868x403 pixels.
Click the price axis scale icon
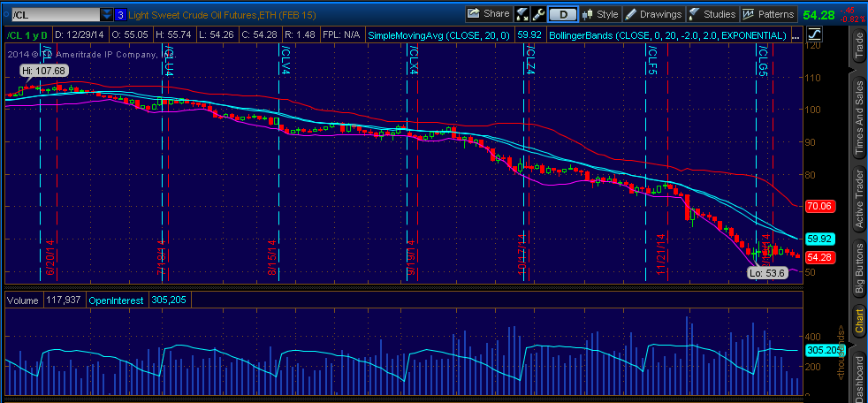814,34
